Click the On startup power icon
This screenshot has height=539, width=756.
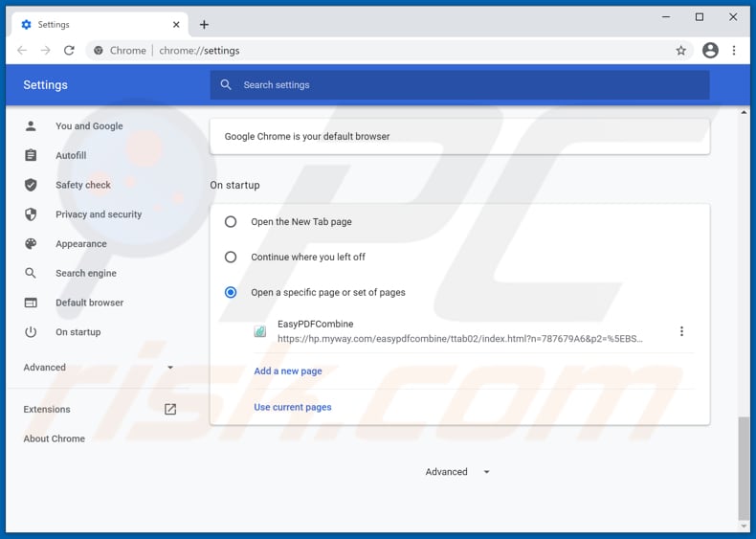31,332
